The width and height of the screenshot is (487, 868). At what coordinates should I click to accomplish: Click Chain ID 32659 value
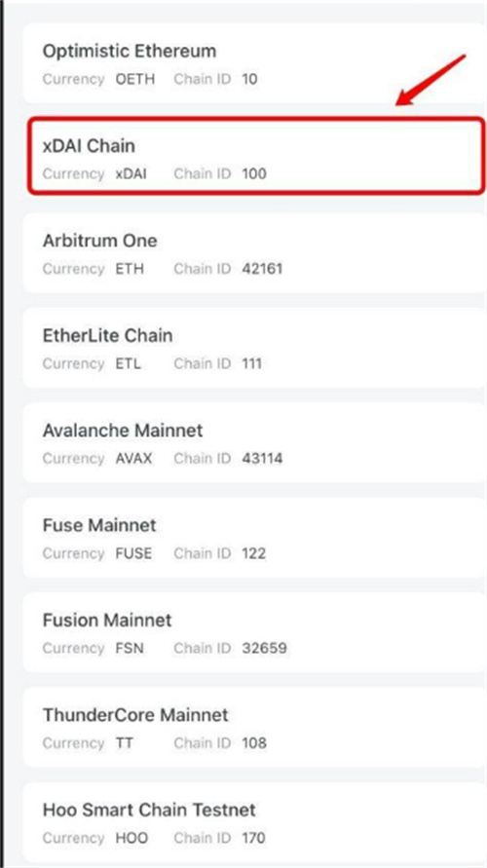coord(265,648)
